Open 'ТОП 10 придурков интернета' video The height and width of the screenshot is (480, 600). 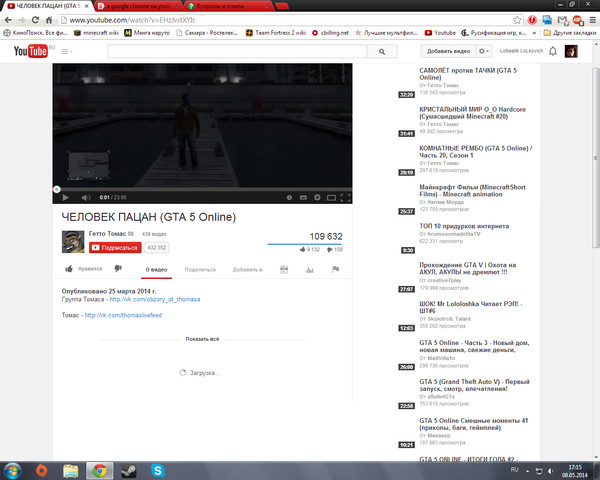(x=464, y=226)
